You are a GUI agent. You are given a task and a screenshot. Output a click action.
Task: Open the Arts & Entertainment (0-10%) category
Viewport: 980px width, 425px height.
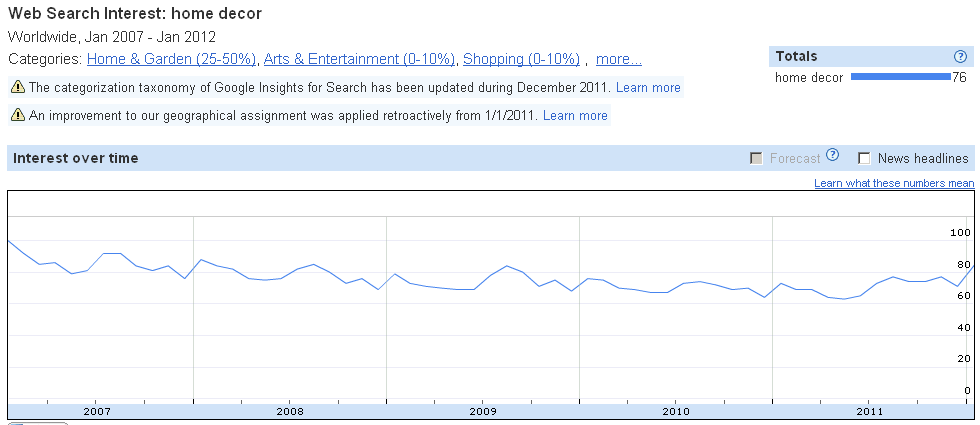point(359,60)
